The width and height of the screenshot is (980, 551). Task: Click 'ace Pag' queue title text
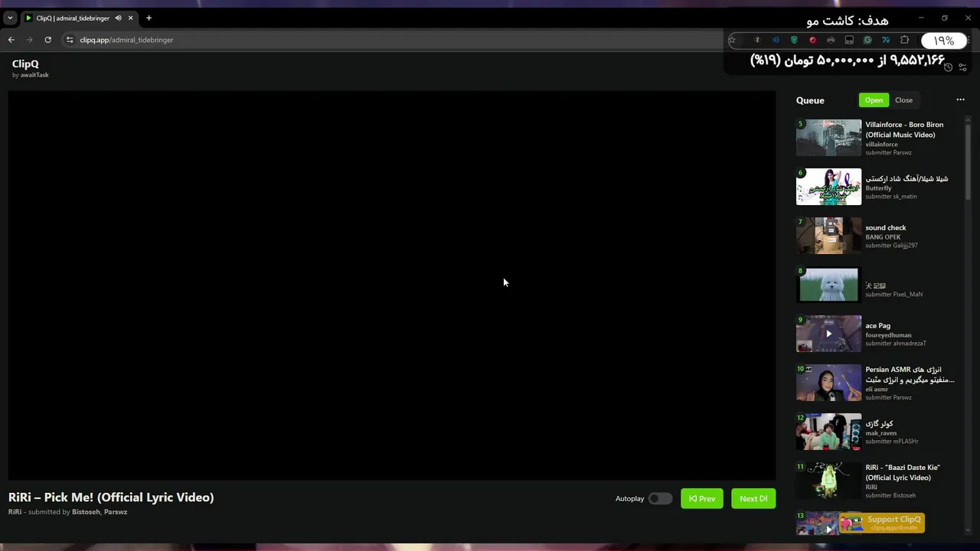tap(878, 325)
